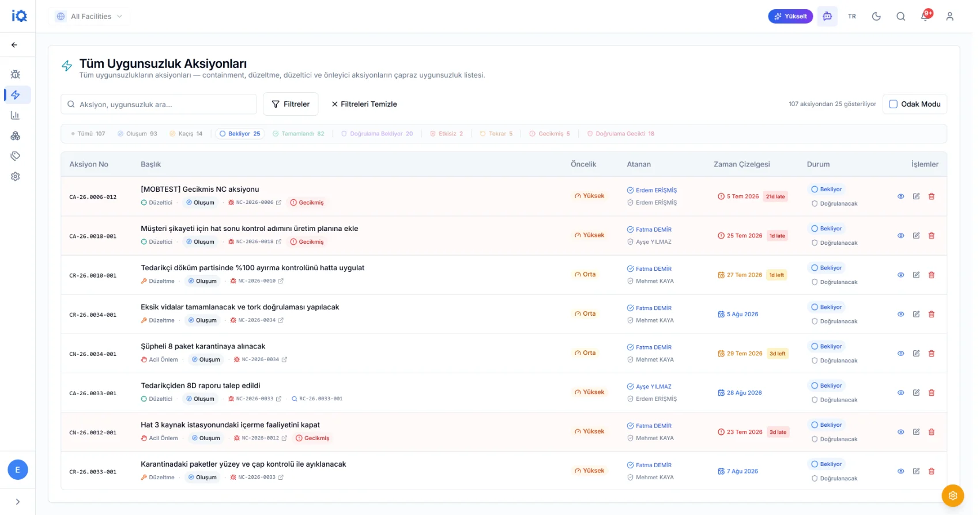Viewport: 980px width, 515px height.
Task: View action CN-26.0012-001 eye icon
Action: [x=900, y=432]
